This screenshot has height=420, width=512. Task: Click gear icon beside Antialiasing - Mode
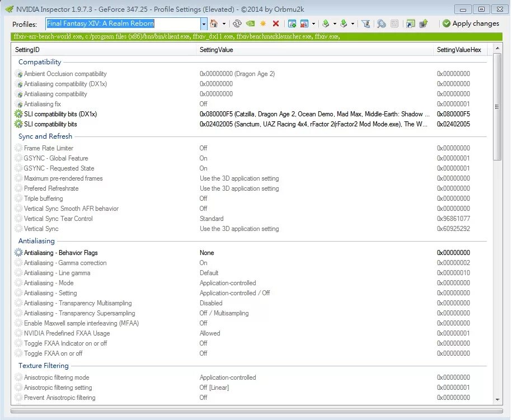18,283
